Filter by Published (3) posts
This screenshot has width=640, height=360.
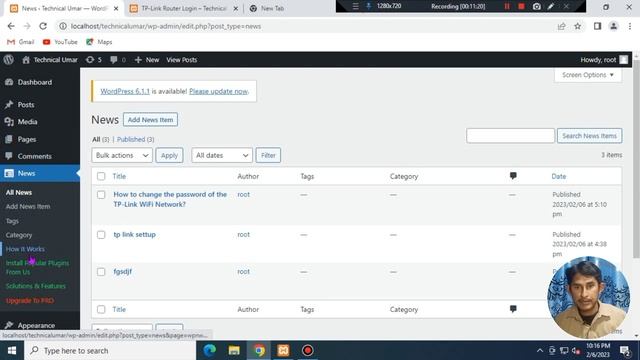click(136, 140)
